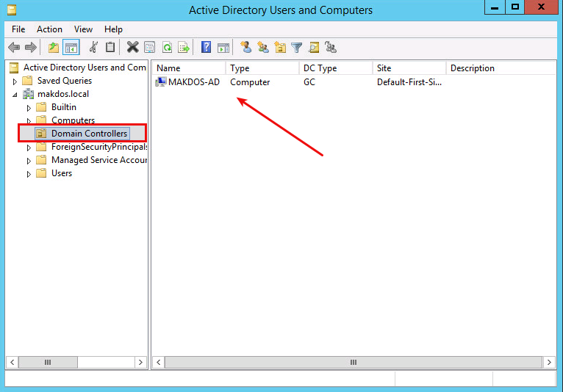
Task: Click the Domain Controllers folder icon
Action: [x=41, y=134]
